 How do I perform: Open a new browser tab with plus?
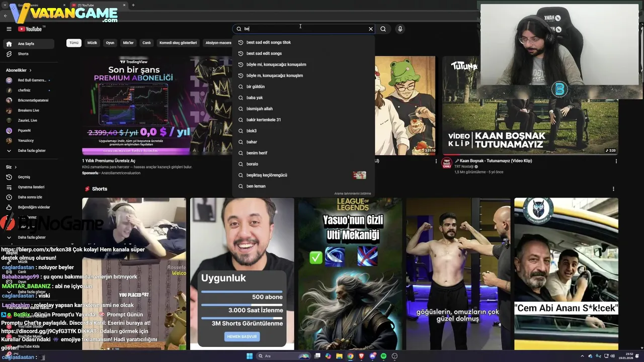(x=133, y=5)
